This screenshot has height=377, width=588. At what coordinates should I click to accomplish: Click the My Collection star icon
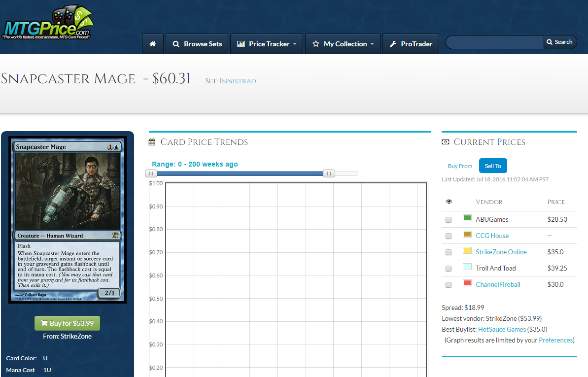(316, 44)
